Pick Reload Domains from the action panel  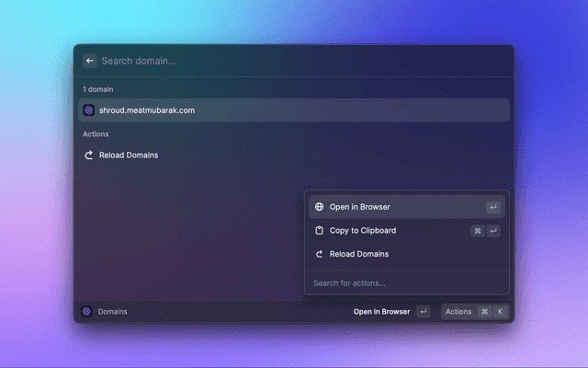pos(359,254)
